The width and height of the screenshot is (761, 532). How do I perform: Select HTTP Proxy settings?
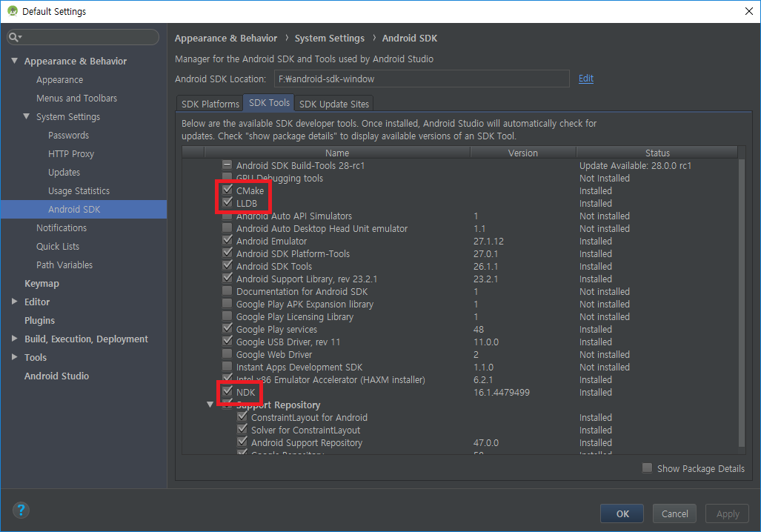[71, 153]
